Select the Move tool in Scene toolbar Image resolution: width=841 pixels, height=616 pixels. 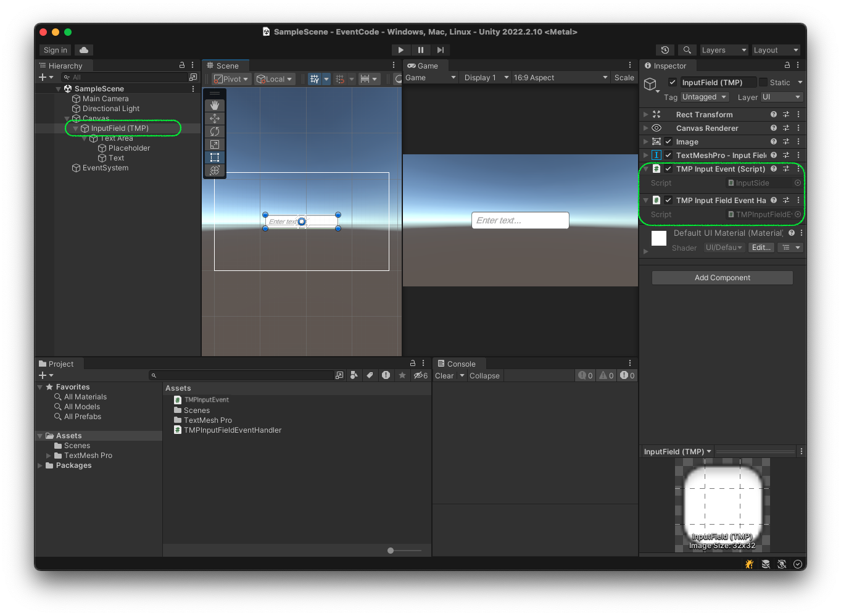[215, 119]
